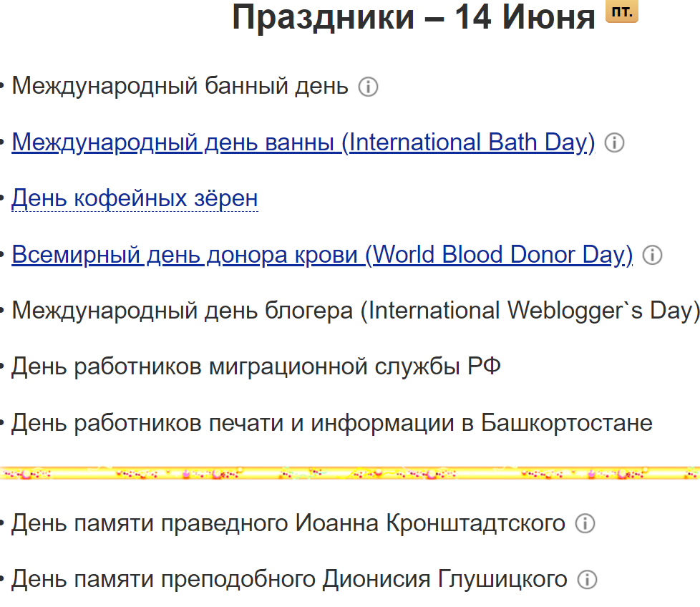Click info icon beside International Bath Day link
The height and width of the screenshot is (607, 700).
[x=613, y=142]
